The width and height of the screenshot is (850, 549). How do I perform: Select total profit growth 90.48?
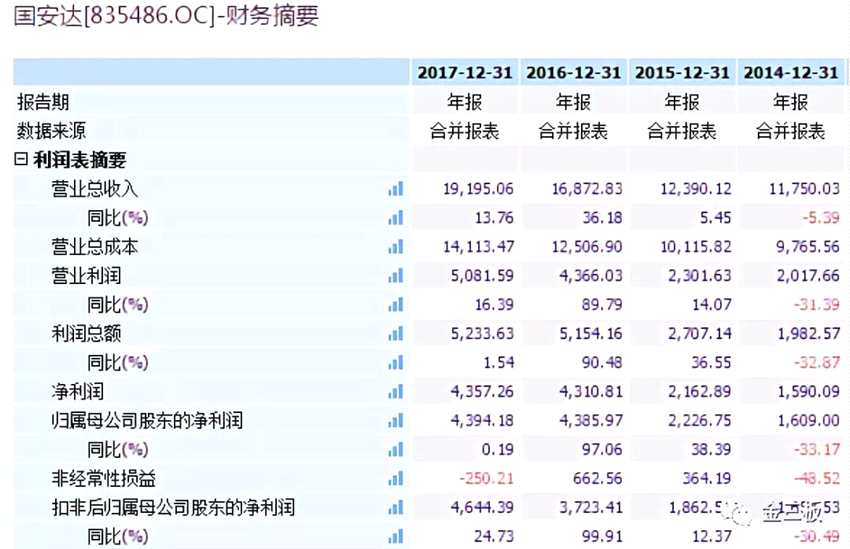tap(602, 362)
